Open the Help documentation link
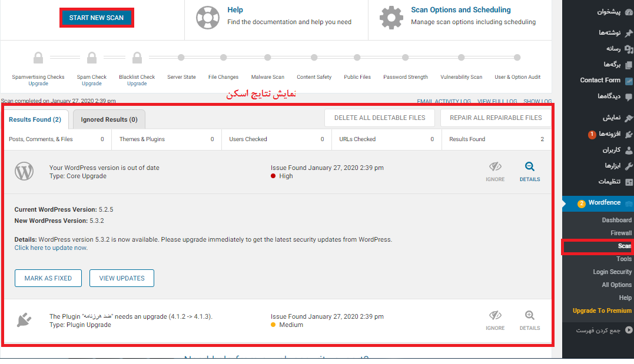The image size is (634, 364). 235,9
